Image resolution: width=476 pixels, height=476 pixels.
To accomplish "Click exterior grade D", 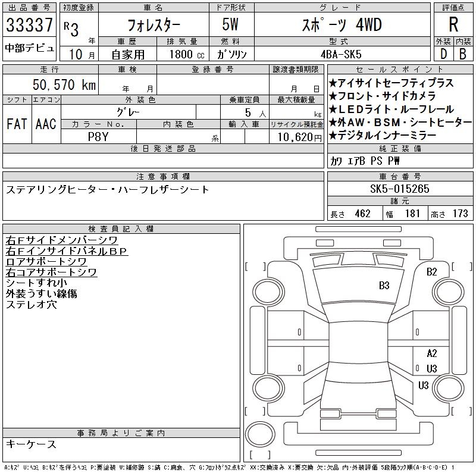I will (x=443, y=54).
